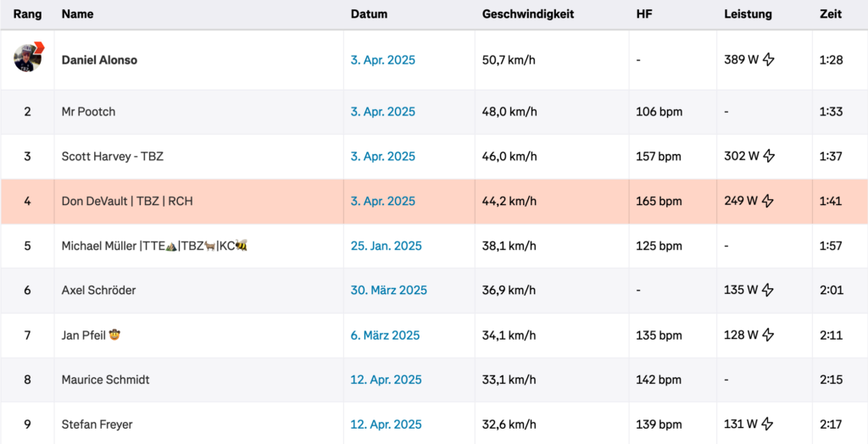Click Daniel Alonso's profile avatar
This screenshot has height=444, width=868.
coord(27,58)
